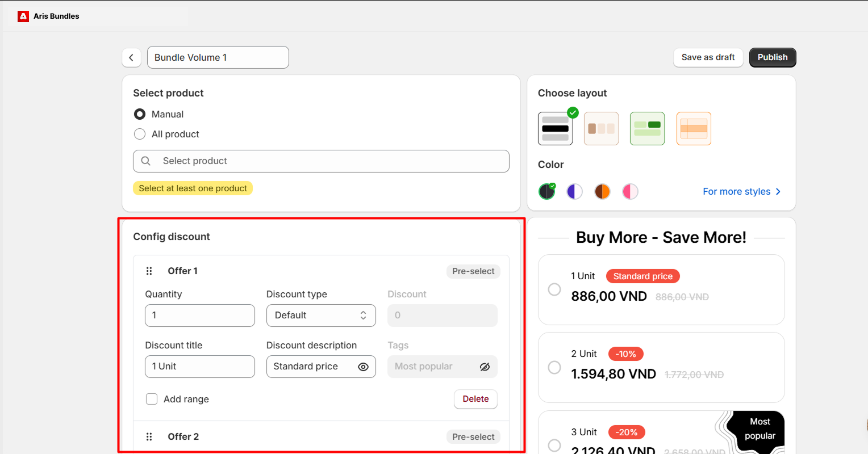Go back using the left chevron button
This screenshot has width=868, height=454.
pos(131,57)
